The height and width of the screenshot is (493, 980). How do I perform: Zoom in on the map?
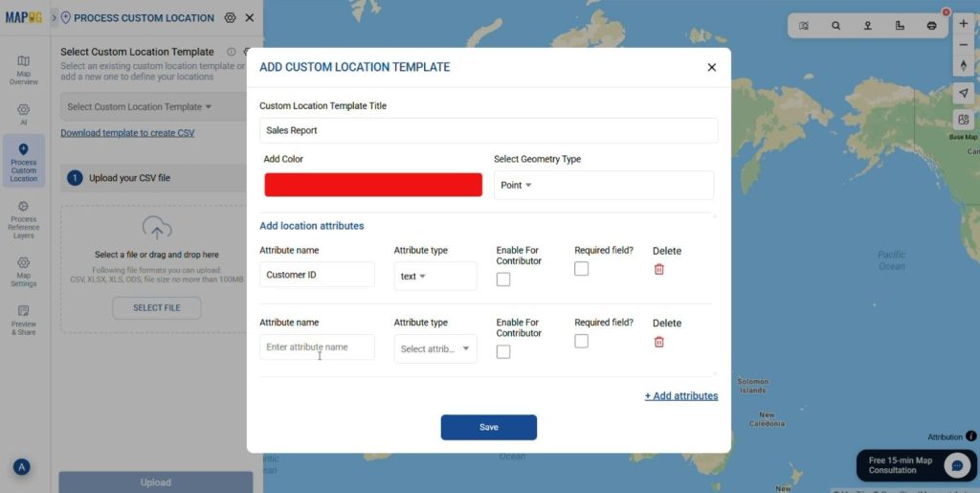click(963, 23)
